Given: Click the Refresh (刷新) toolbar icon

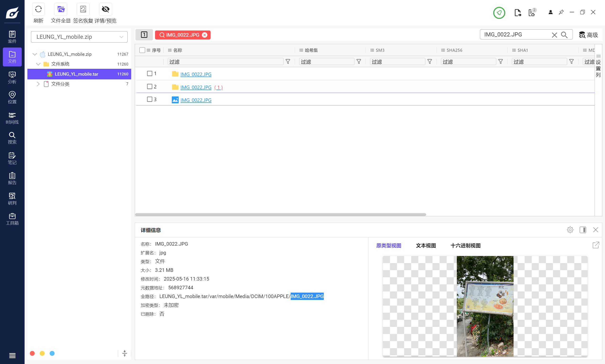Looking at the screenshot, I should [38, 9].
